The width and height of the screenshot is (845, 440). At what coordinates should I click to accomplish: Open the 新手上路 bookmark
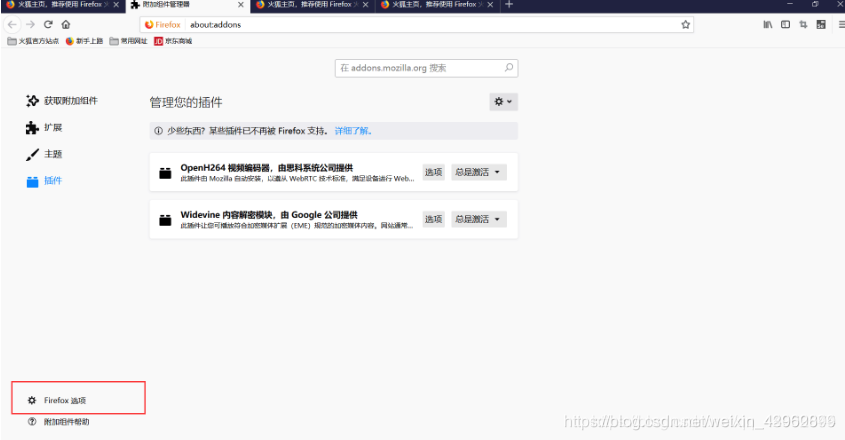[84, 41]
